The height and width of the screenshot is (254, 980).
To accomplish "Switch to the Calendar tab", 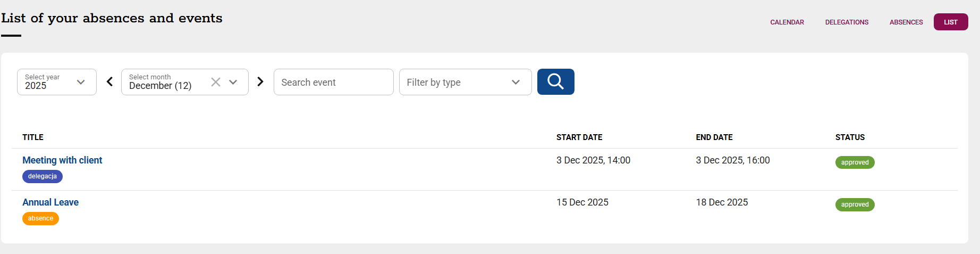I will (x=787, y=22).
